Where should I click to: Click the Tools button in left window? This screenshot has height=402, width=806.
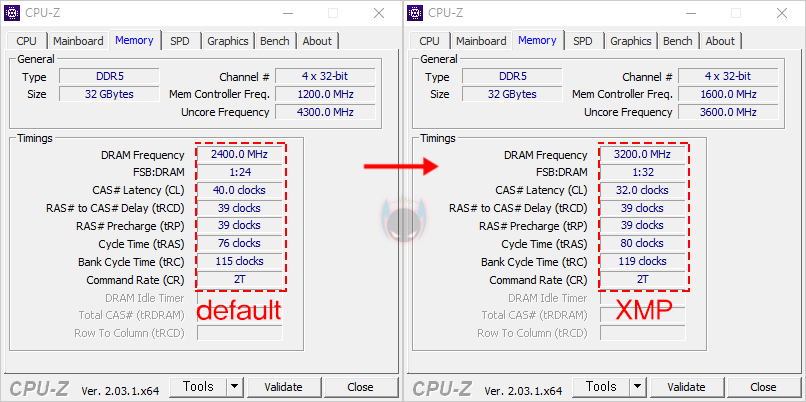pos(198,387)
